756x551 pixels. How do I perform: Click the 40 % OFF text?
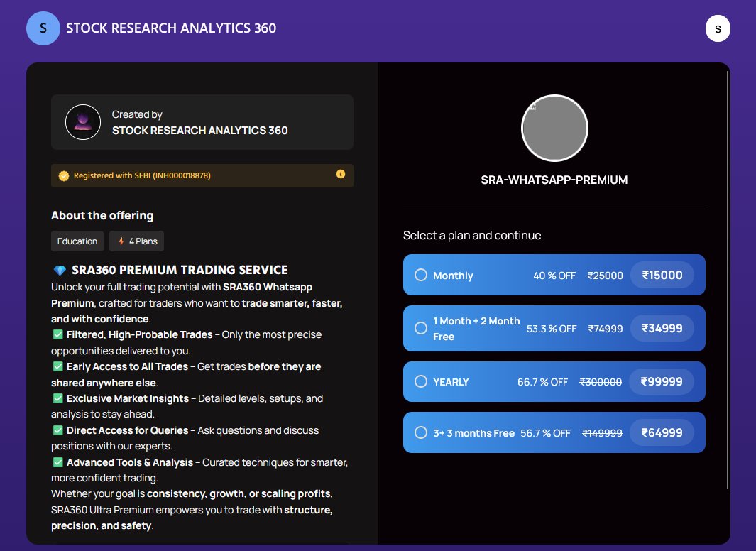(x=554, y=275)
